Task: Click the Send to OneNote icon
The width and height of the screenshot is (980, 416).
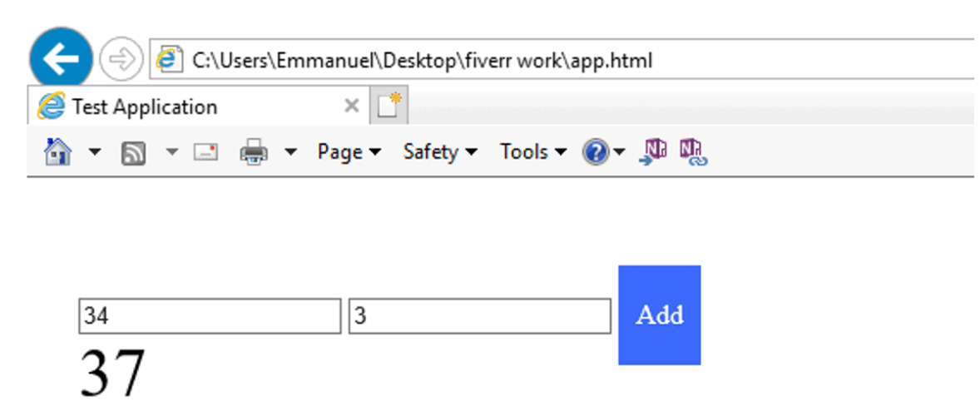Action: point(653,153)
